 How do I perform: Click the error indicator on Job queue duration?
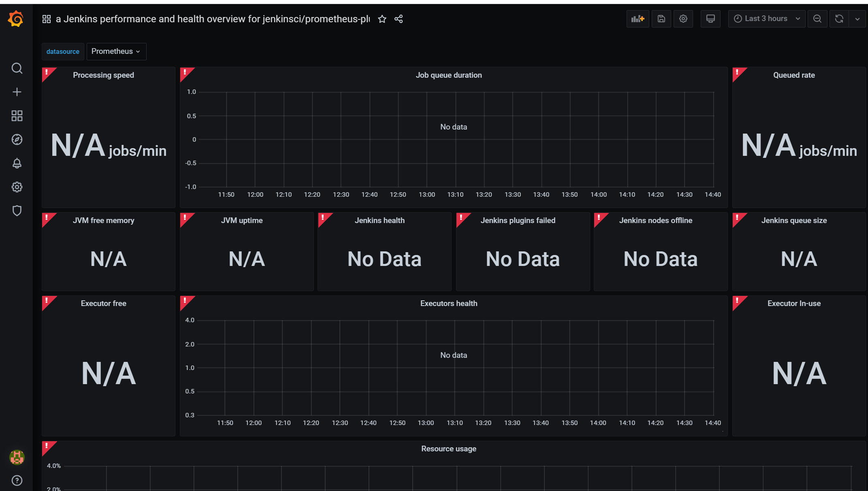tap(185, 72)
